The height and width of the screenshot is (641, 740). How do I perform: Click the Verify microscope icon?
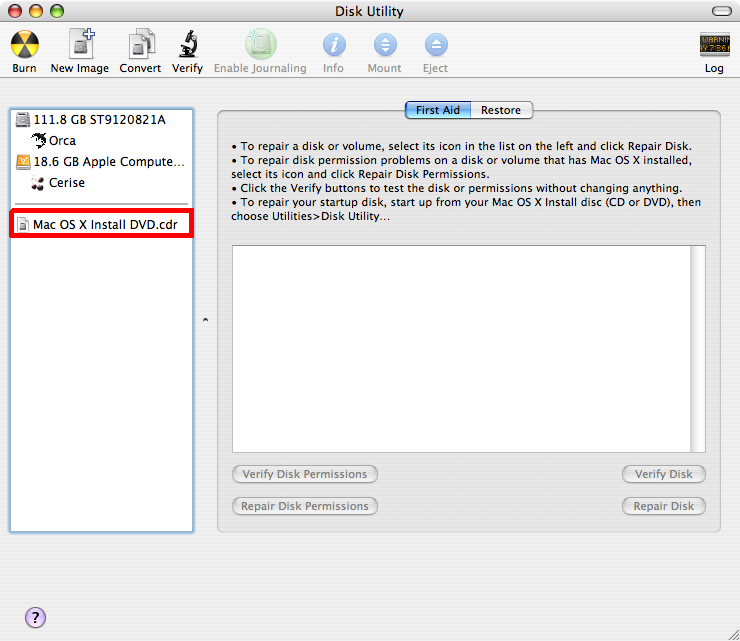pyautogui.click(x=188, y=43)
